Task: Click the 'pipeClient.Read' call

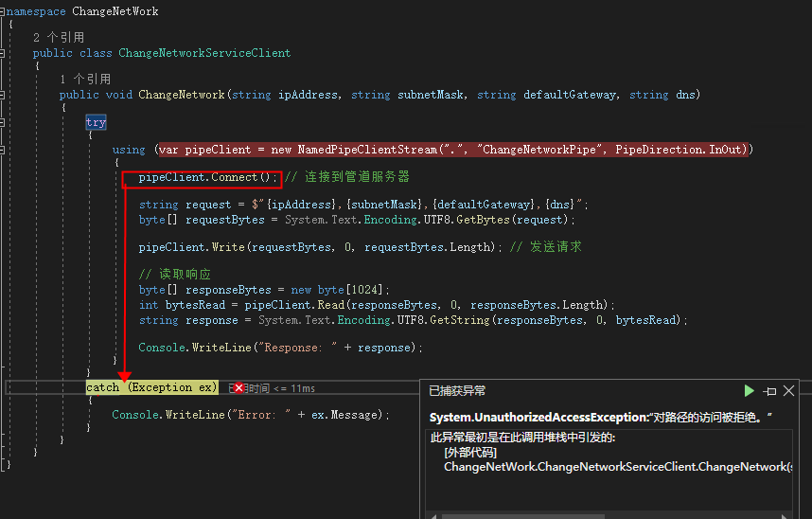Action: (294, 305)
